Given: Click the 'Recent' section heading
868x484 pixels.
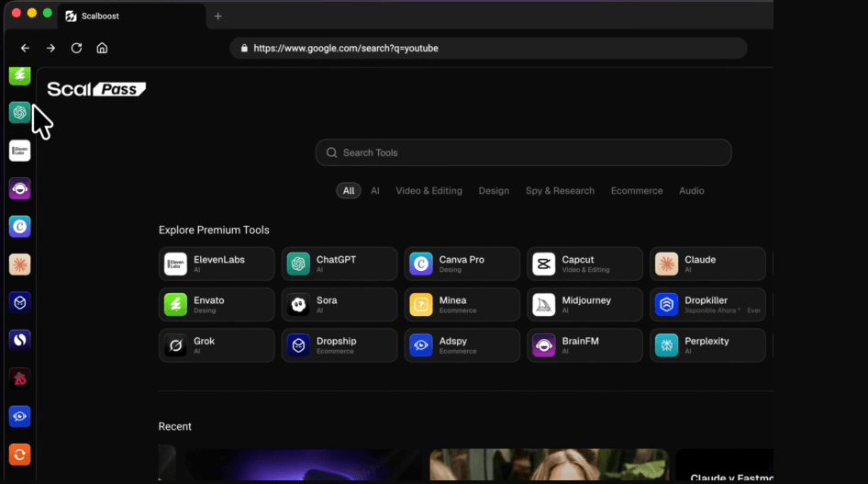Looking at the screenshot, I should [175, 426].
